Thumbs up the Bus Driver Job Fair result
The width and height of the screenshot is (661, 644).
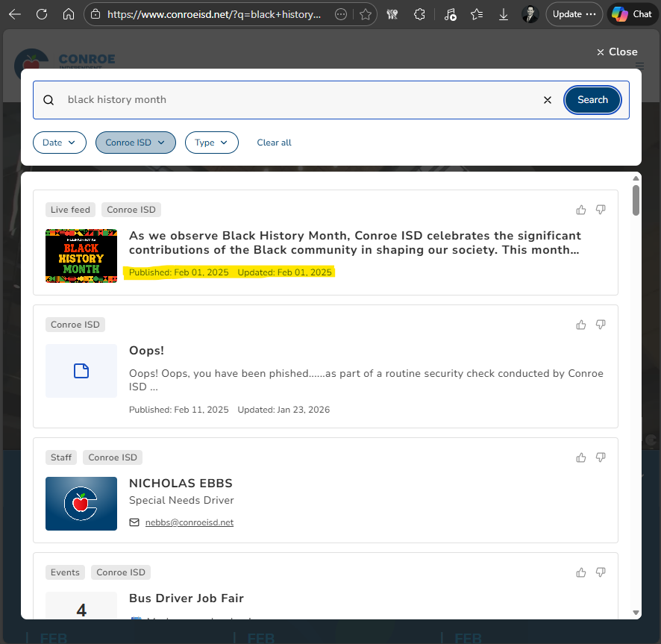pos(581,572)
